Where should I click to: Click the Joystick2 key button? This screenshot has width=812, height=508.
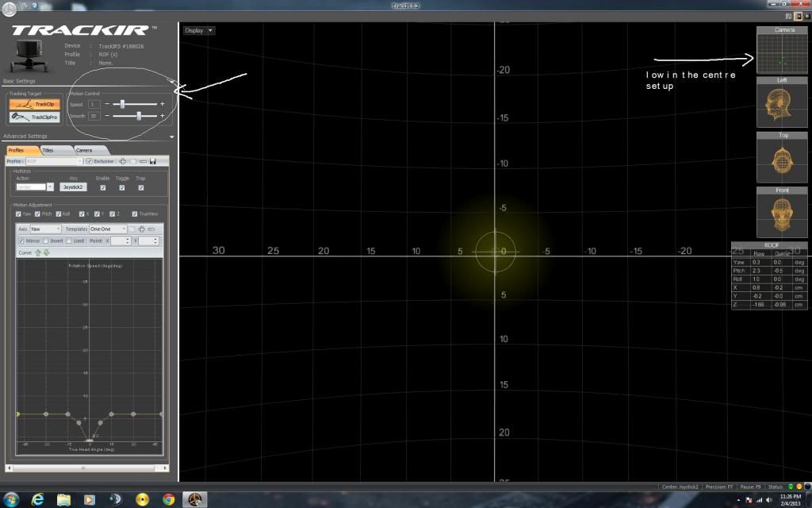click(73, 187)
